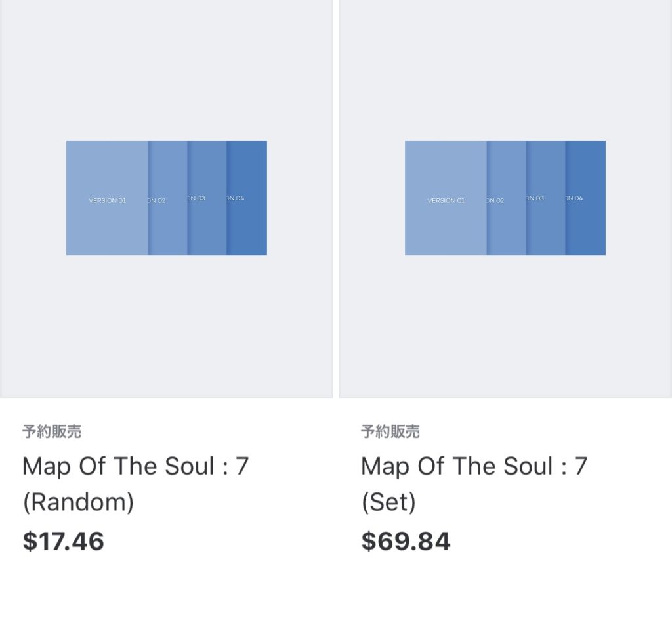Click the (Random) text in first product name
Image resolution: width=672 pixels, height=631 pixels.
(x=79, y=502)
